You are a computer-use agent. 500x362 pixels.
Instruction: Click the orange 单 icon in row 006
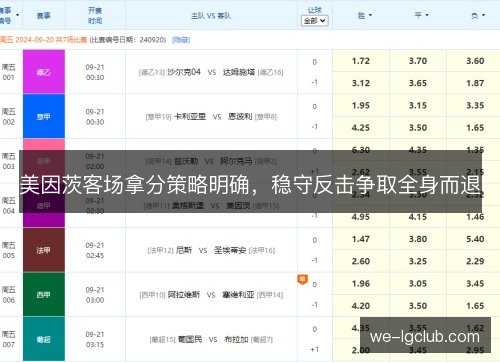pos(302,279)
